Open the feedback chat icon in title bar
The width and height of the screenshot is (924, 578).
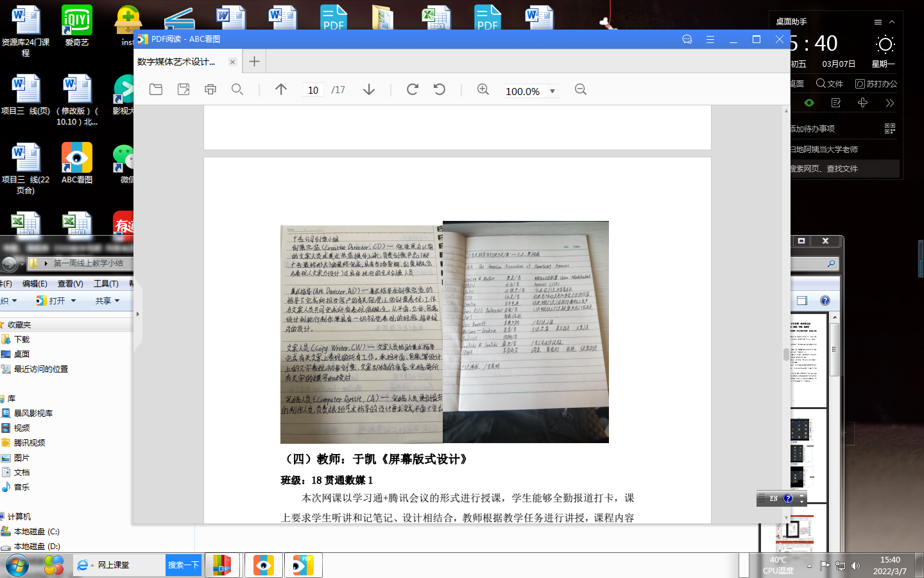pos(687,39)
